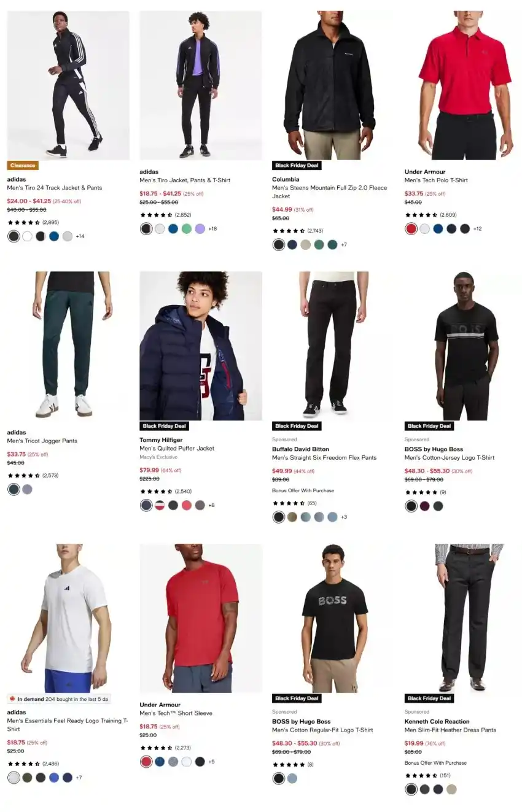Image resolution: width=522 pixels, height=812 pixels.
Task: Select the blue swatch for Tiro 24 Track Jacket
Action: pyautogui.click(x=54, y=236)
